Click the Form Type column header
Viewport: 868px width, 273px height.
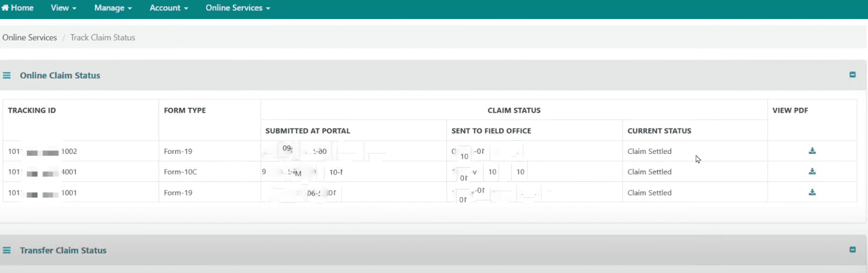(x=185, y=110)
